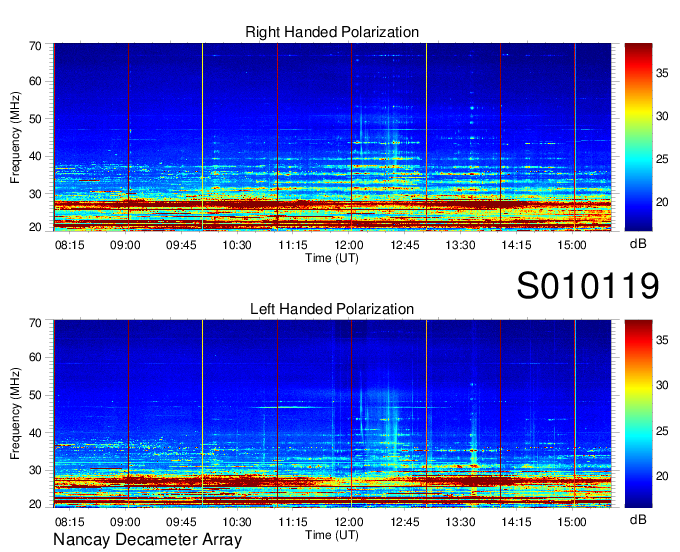Click the Left Handed Polarization spectrogram image
This screenshot has width=680, height=552.
332,414
